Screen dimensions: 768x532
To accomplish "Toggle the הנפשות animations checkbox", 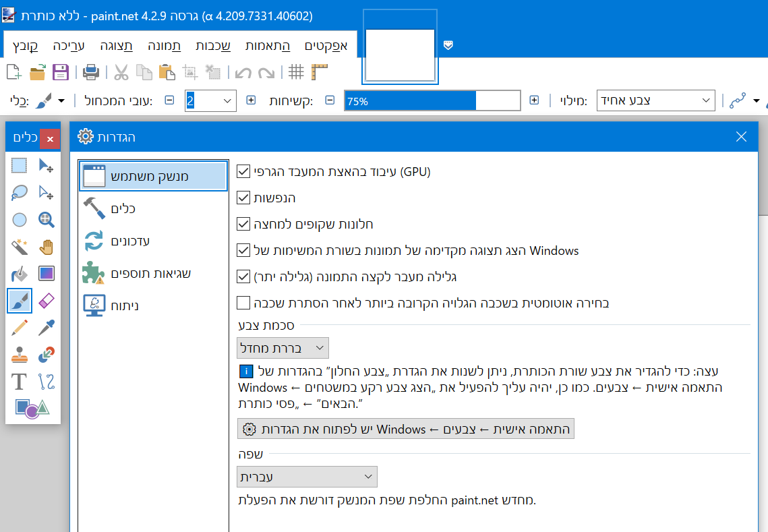I will [243, 198].
